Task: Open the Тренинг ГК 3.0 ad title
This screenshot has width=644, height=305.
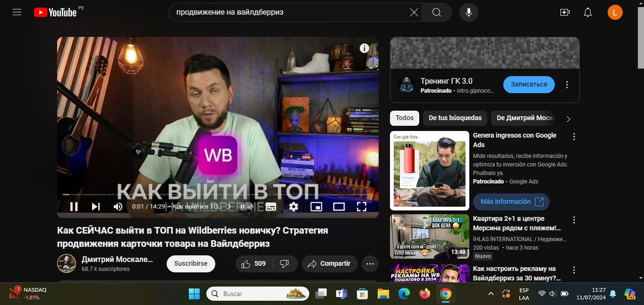Action: (447, 81)
